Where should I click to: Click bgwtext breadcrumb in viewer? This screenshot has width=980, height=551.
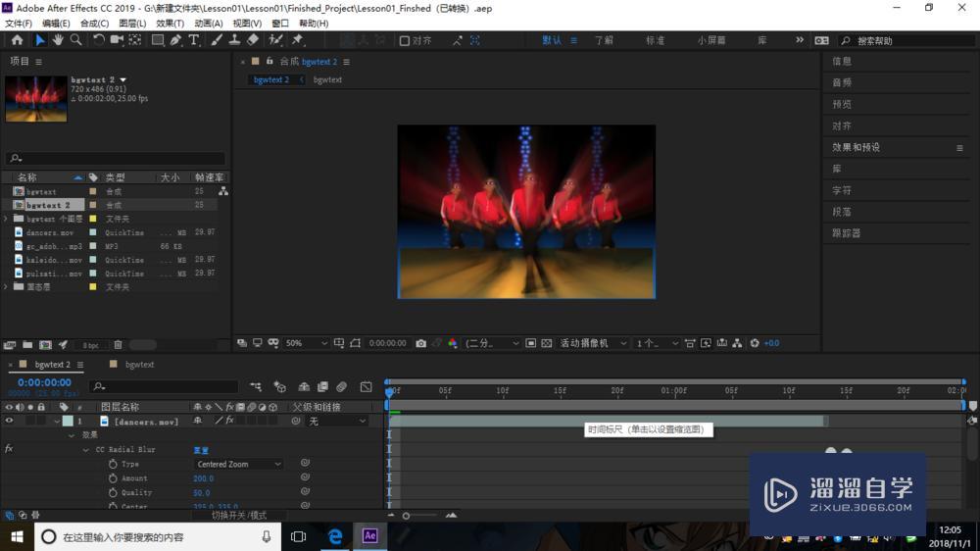(327, 80)
